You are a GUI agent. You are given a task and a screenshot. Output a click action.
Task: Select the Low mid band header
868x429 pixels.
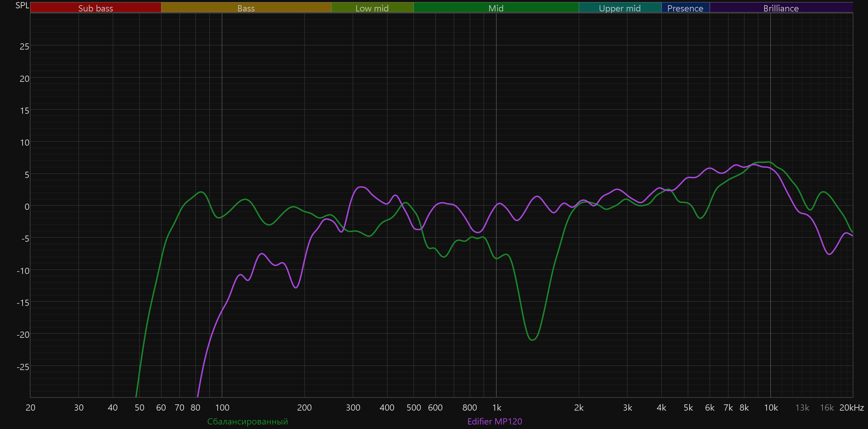[x=372, y=8]
